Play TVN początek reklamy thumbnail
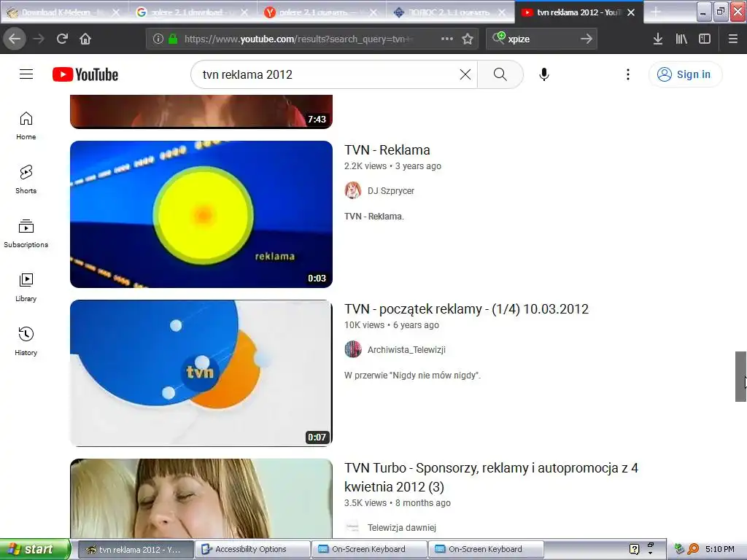 point(201,373)
